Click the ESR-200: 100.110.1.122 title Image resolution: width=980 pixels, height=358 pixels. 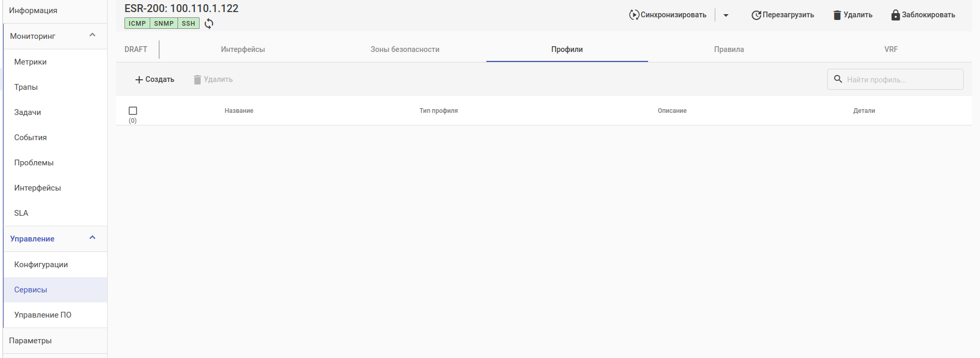point(181,8)
